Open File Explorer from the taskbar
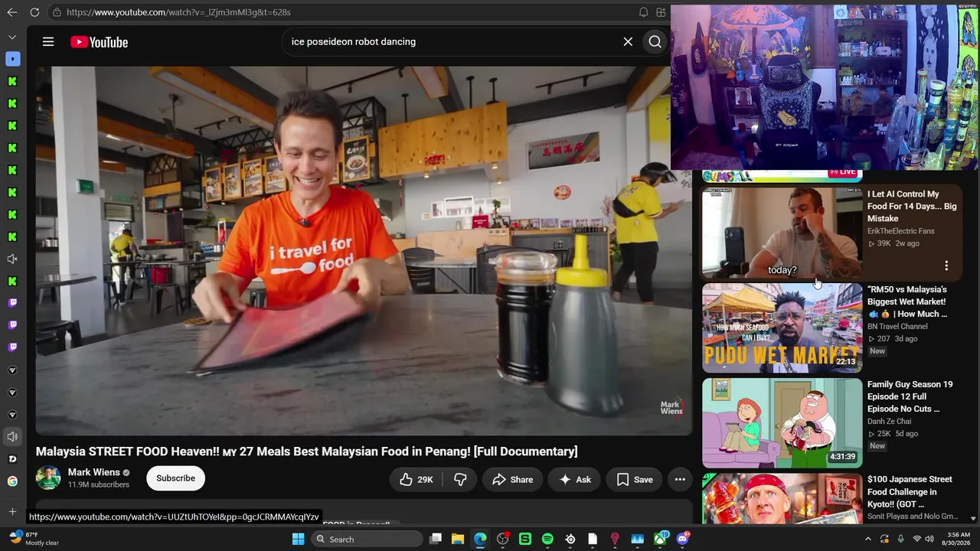Screen dimensions: 980x551 coord(458,540)
